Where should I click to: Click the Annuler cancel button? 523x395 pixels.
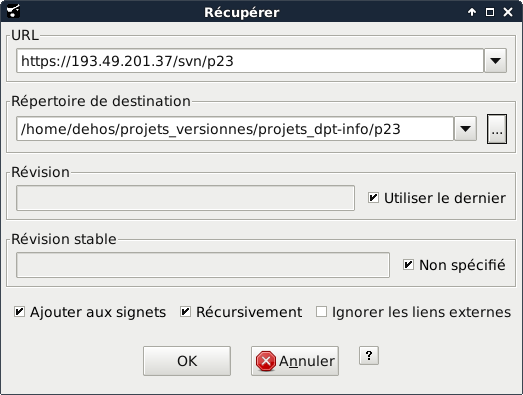295,361
